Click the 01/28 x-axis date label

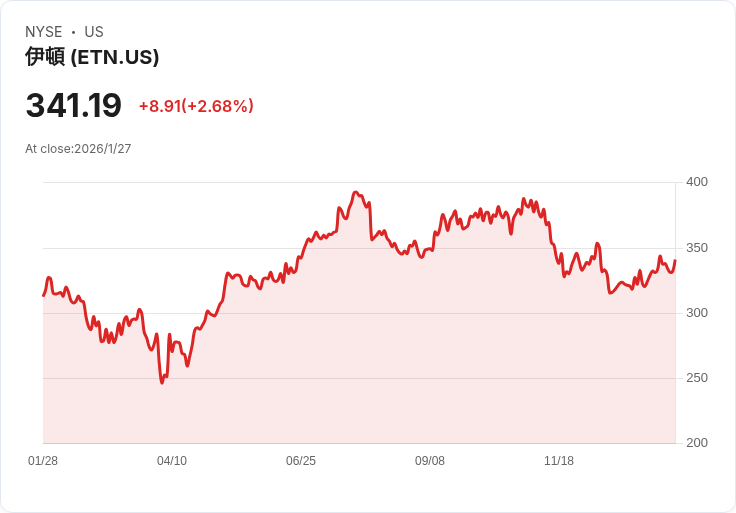click(x=43, y=461)
